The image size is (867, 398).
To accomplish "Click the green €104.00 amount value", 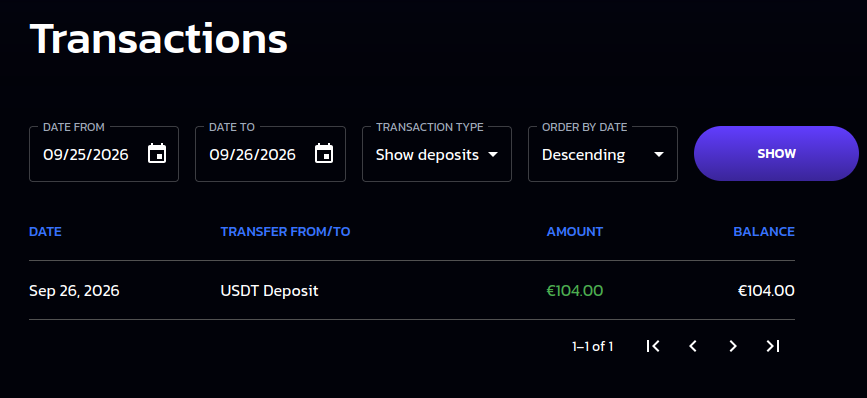I will click(574, 290).
